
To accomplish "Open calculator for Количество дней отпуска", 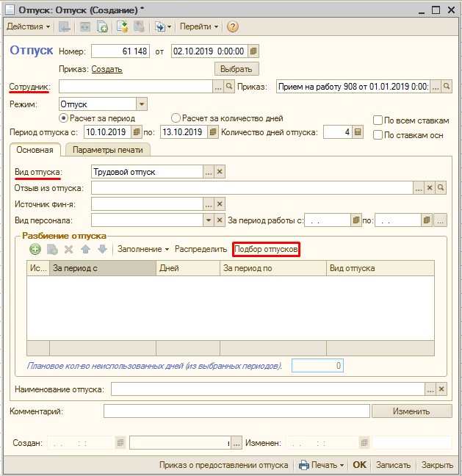I will (x=357, y=132).
